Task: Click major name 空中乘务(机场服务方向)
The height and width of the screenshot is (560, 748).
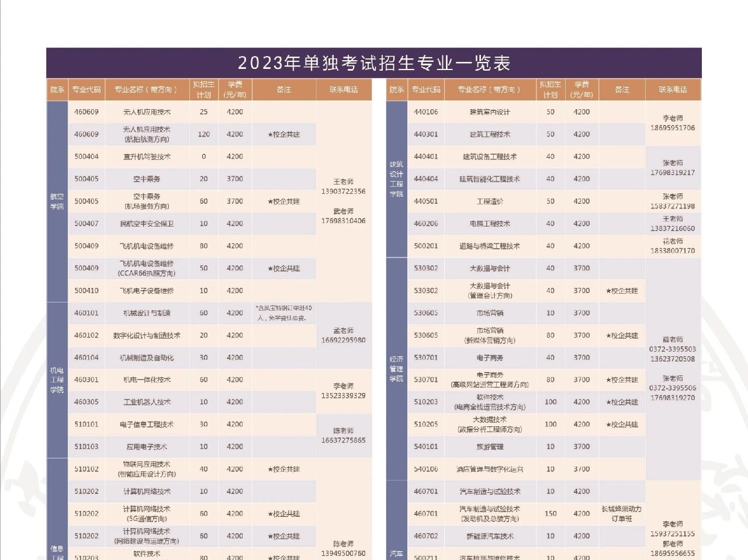Action: coord(147,201)
